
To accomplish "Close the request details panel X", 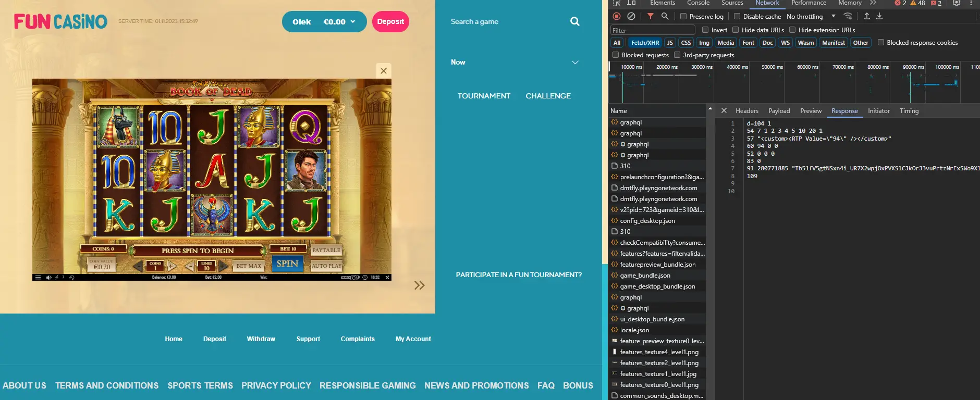I will coord(724,110).
